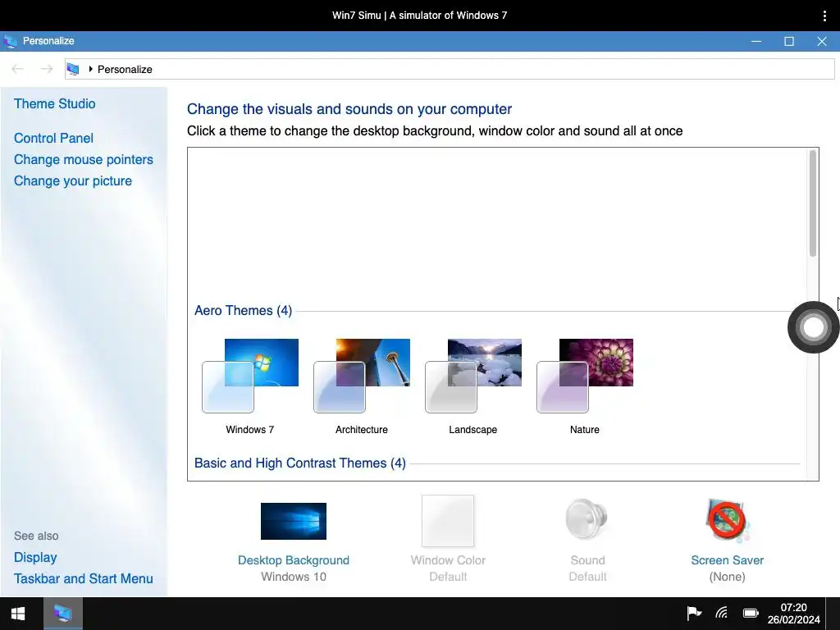This screenshot has width=840, height=630.
Task: Click the Personalize icon in address bar
Action: tap(73, 69)
